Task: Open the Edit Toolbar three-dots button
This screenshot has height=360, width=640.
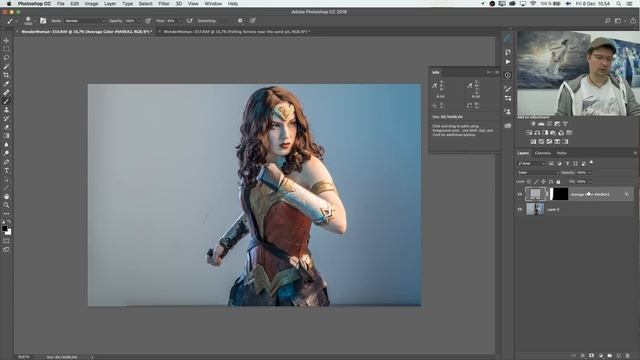Action: (x=6, y=213)
